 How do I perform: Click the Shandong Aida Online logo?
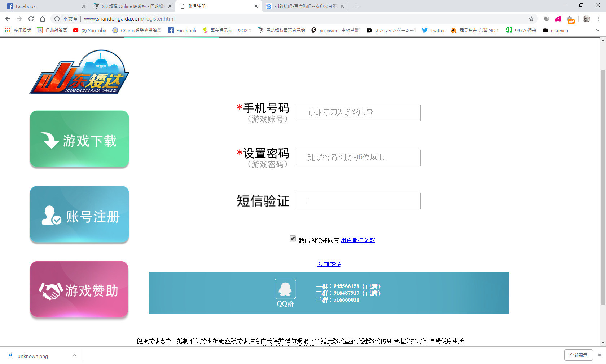click(x=79, y=73)
